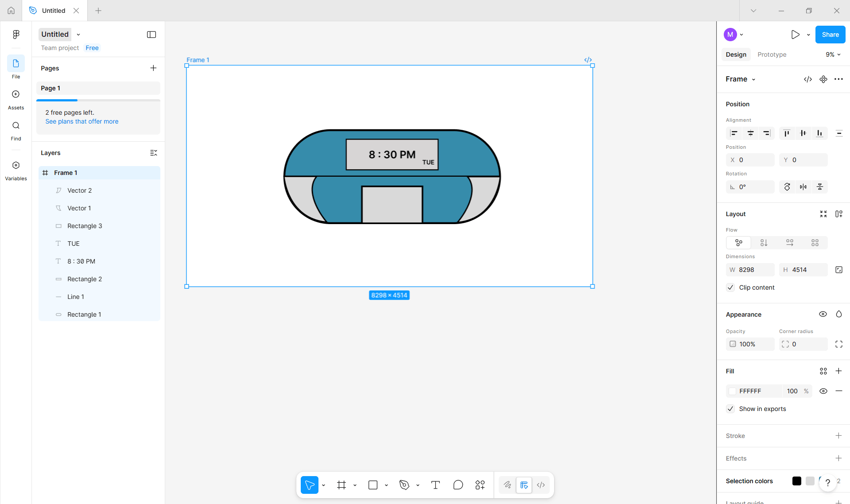This screenshot has height=504, width=850.
Task: Click the Share button
Action: tap(830, 34)
